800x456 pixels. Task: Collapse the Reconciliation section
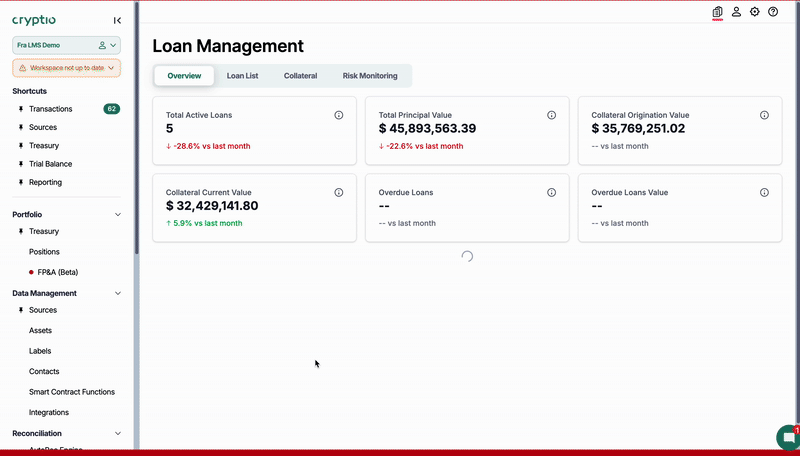118,434
